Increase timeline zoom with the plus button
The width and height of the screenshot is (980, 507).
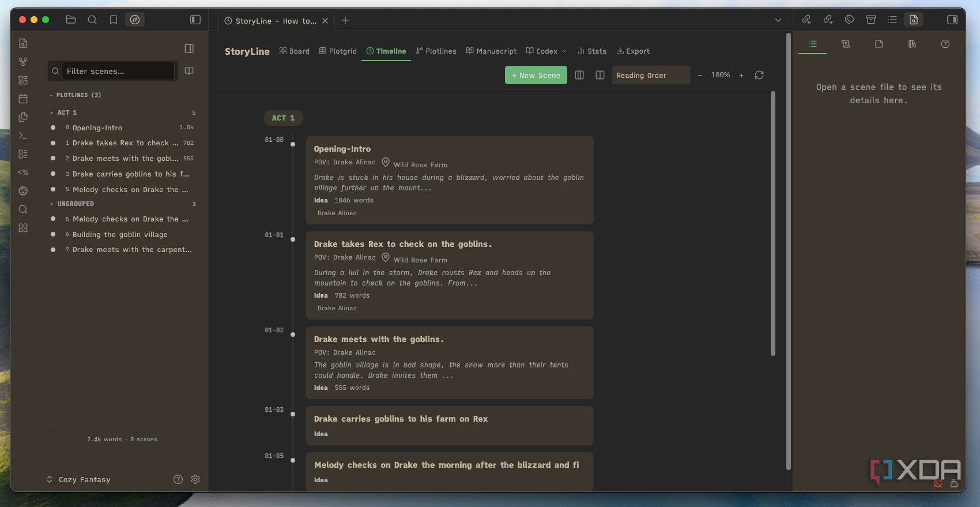(x=741, y=75)
